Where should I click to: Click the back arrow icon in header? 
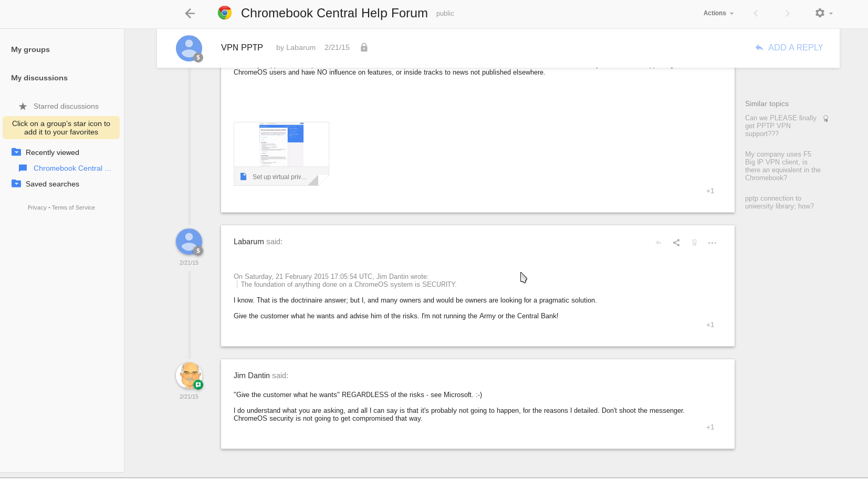click(190, 14)
